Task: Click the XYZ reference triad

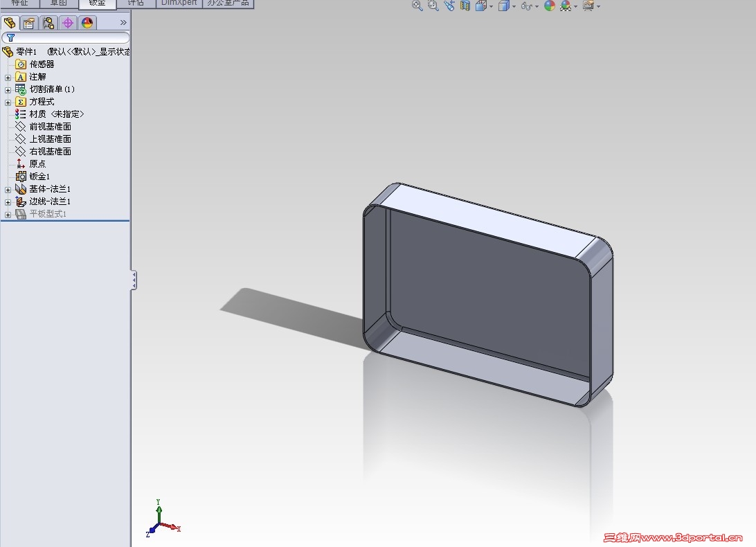Action: click(163, 519)
